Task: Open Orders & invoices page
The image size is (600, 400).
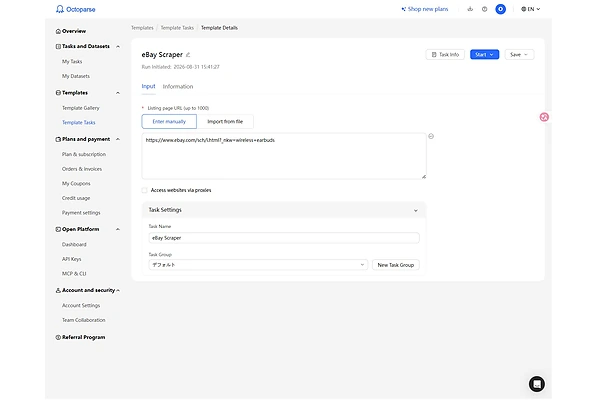Action: point(82,169)
